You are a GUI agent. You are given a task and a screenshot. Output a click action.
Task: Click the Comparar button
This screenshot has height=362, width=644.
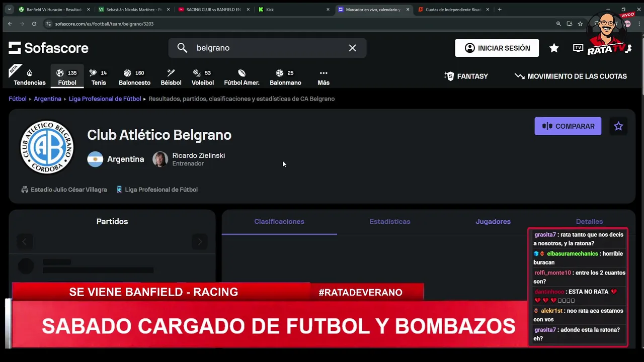pos(568,126)
